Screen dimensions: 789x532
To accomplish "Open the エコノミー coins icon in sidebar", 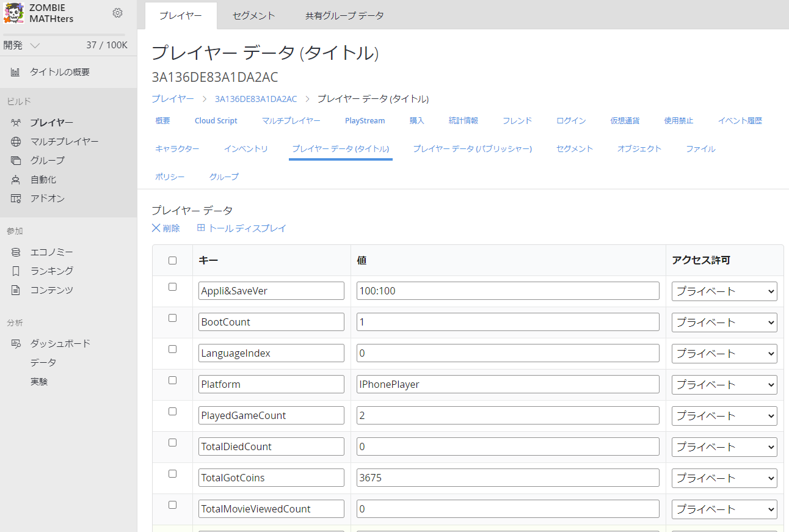I will click(x=16, y=252).
